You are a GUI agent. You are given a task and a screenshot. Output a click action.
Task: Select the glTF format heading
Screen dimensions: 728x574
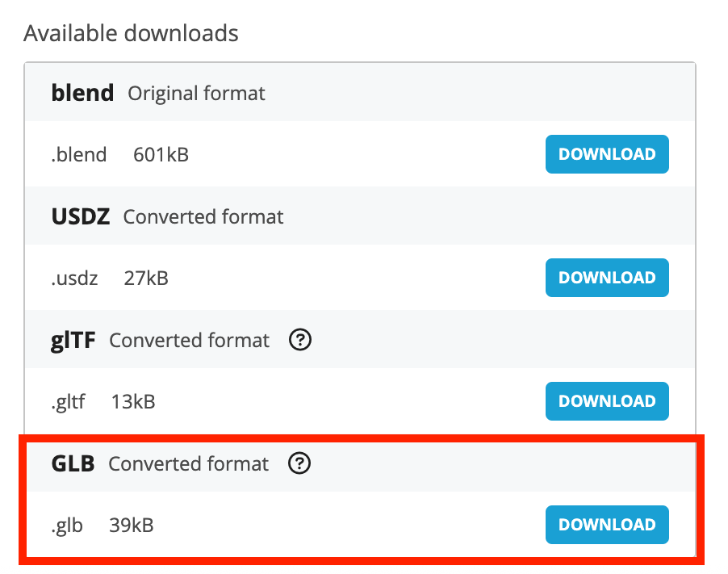point(73,341)
